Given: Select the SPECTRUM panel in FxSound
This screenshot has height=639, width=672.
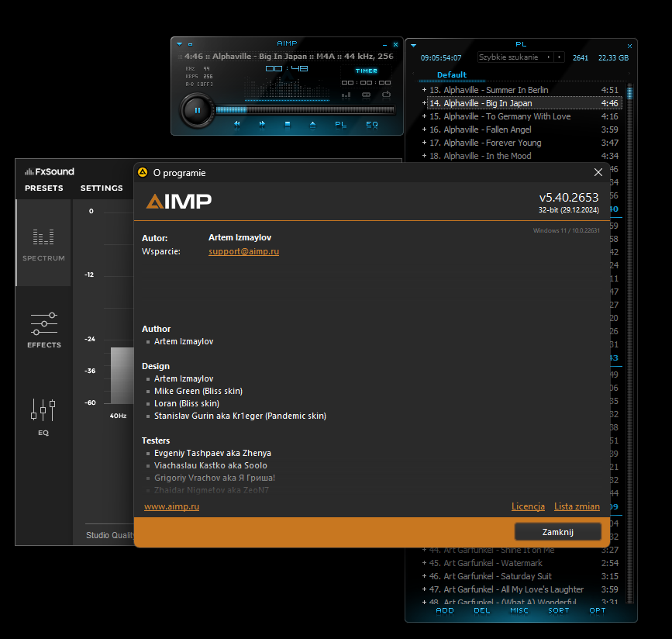Looking at the screenshot, I should pyautogui.click(x=43, y=244).
